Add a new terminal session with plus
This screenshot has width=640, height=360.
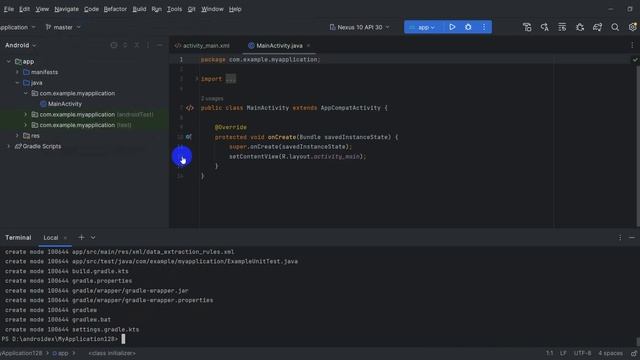click(81, 237)
